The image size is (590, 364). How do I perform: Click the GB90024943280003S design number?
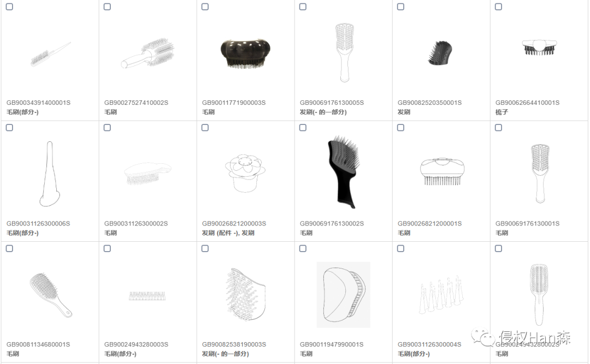coord(136,344)
